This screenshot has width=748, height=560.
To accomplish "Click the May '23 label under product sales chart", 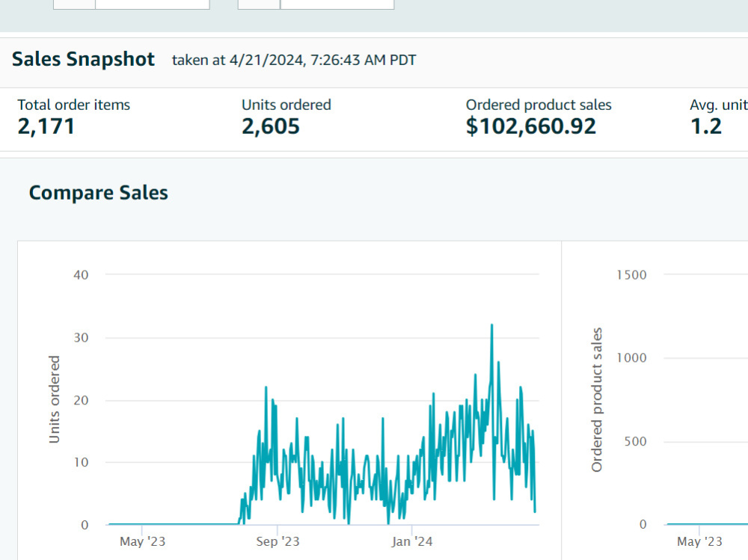I will pyautogui.click(x=699, y=541).
